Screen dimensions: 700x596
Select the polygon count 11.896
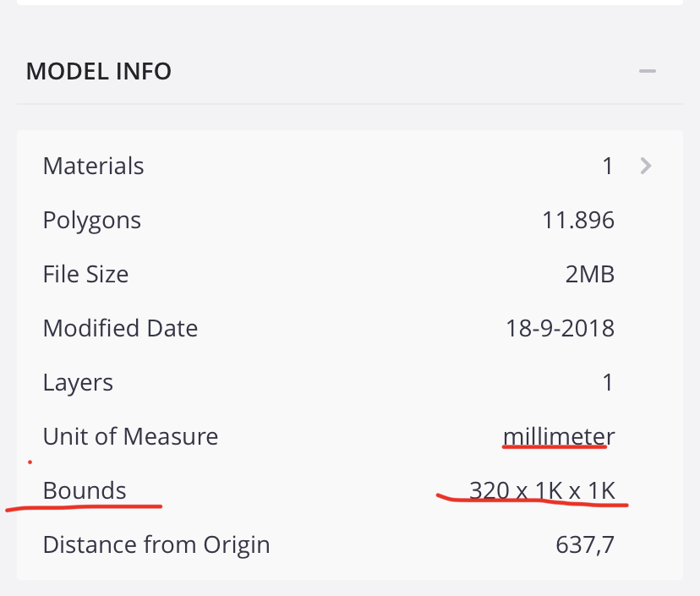(x=578, y=220)
